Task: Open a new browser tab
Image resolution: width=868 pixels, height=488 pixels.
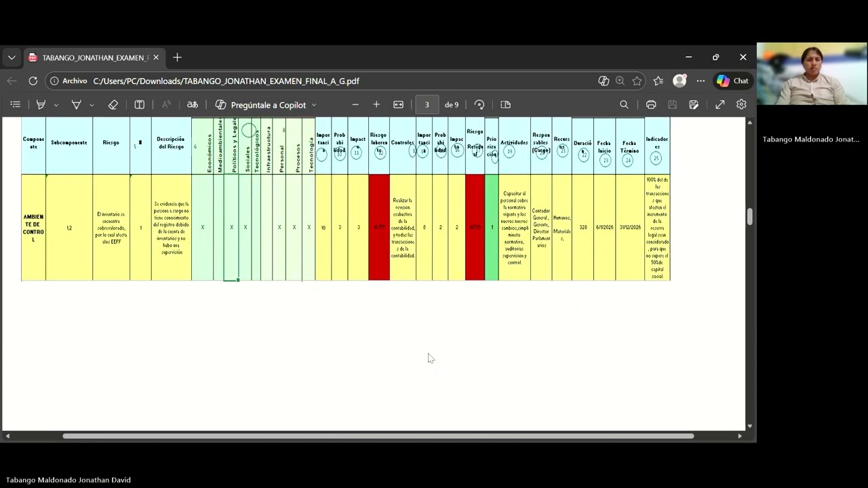Action: pyautogui.click(x=177, y=58)
